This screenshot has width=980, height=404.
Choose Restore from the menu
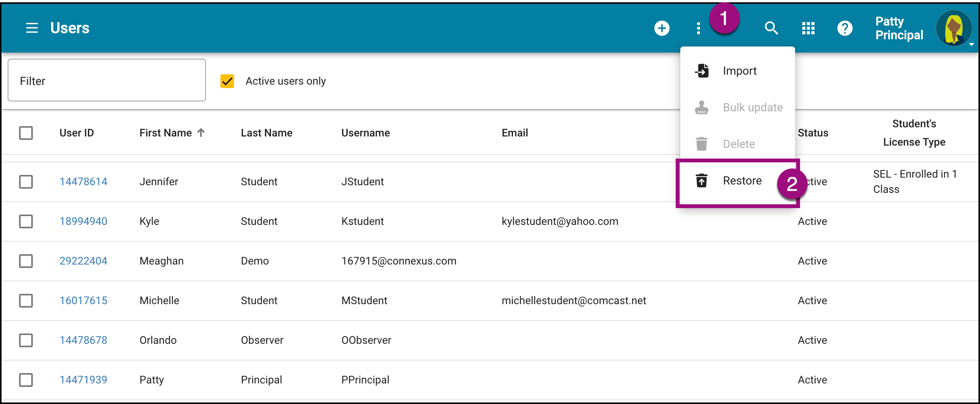737,181
